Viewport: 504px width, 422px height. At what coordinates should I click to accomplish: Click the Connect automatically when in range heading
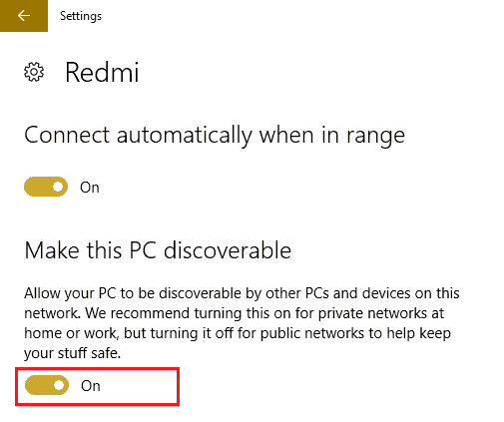(215, 136)
